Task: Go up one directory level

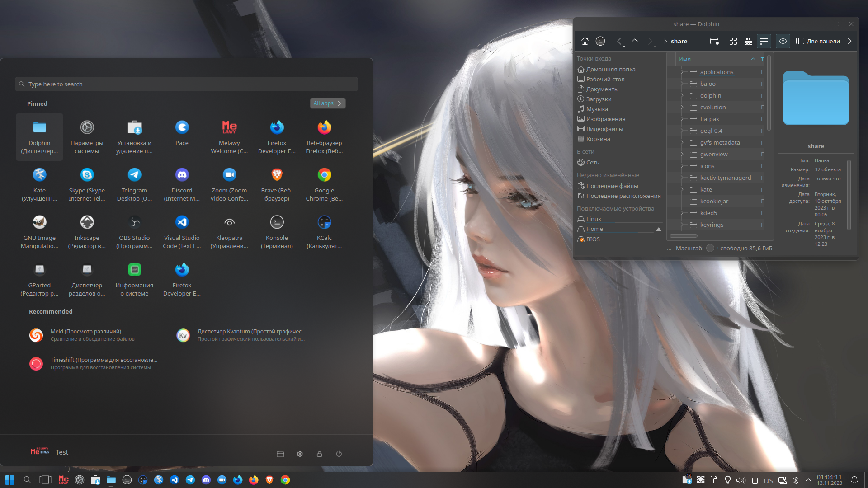Action: 635,41
